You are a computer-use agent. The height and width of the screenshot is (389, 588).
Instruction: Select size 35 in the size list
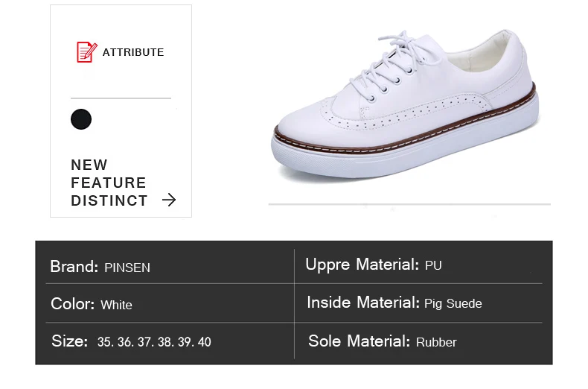click(105, 342)
